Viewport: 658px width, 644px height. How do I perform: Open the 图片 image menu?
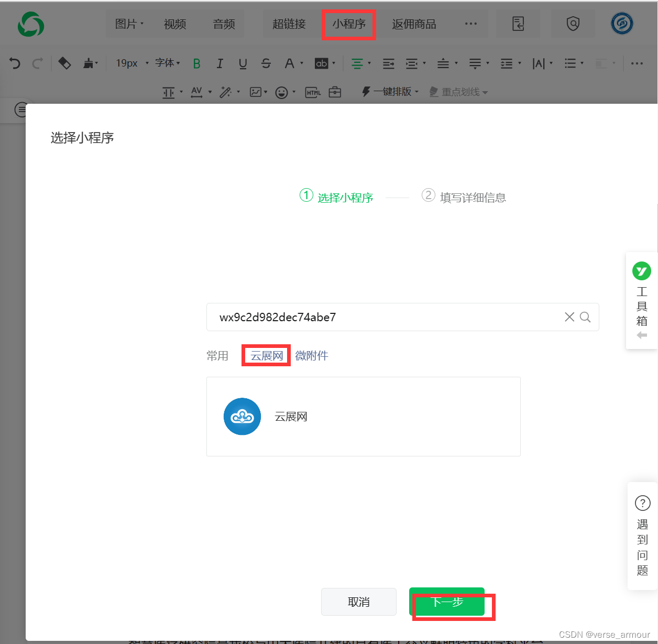(129, 24)
